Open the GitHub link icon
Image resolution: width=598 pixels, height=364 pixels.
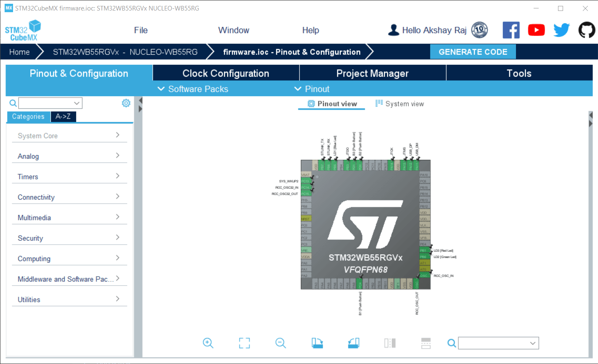pos(587,30)
